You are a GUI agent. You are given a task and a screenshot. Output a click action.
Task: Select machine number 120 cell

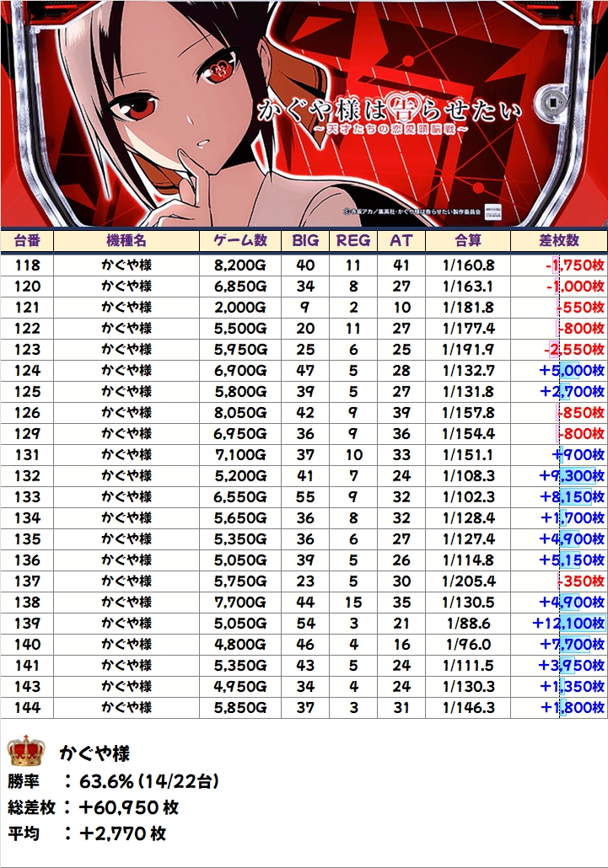pyautogui.click(x=27, y=287)
